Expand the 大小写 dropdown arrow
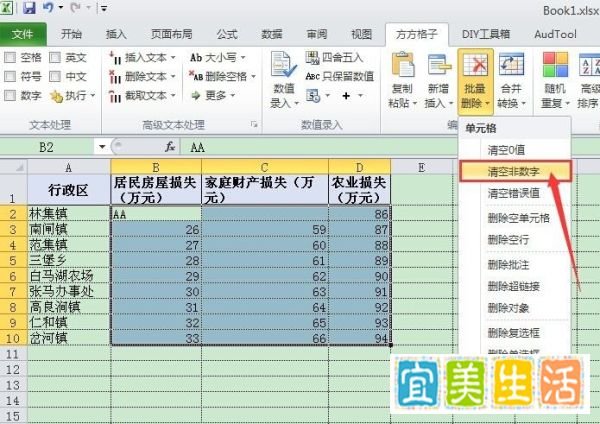The width and height of the screenshot is (600, 424). (x=243, y=58)
